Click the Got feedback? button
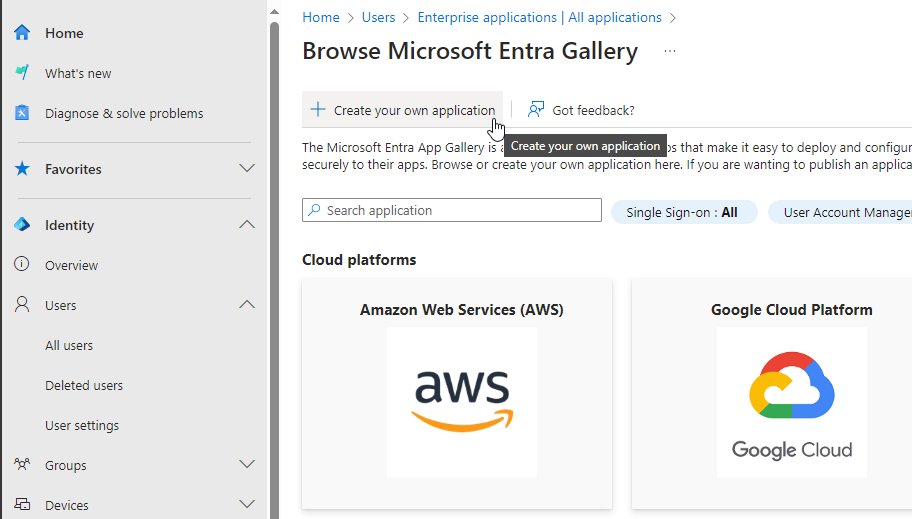The image size is (912, 519). [x=581, y=109]
